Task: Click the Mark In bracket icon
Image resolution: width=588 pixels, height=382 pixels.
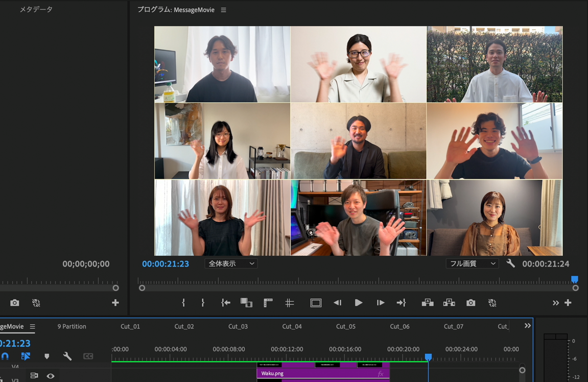Action: pos(183,302)
